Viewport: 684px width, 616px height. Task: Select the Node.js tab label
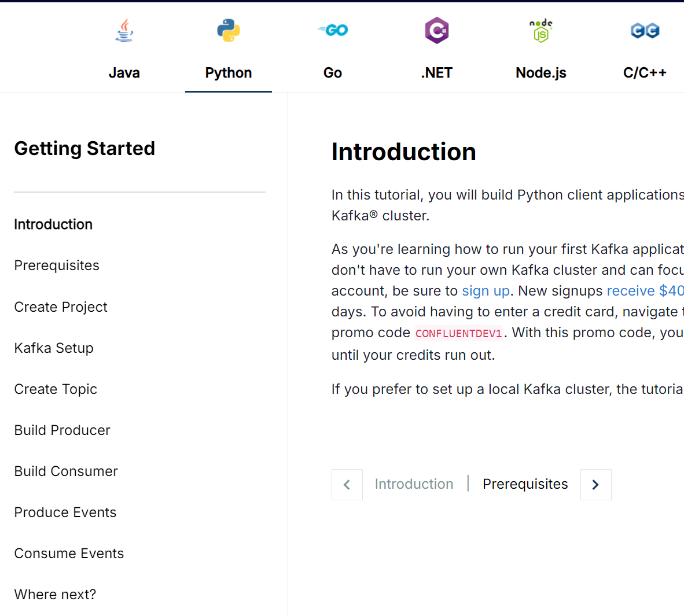(541, 73)
